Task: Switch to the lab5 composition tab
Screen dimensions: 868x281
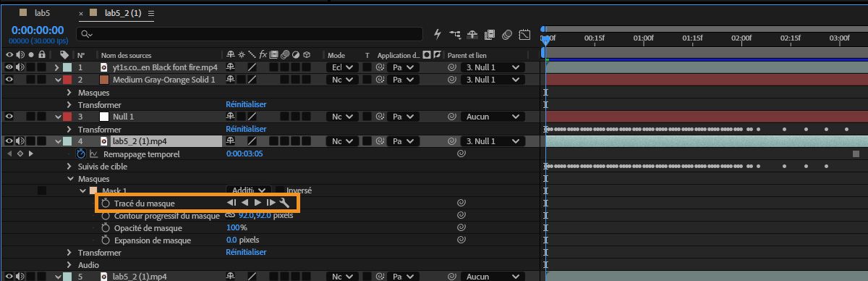Action: pyautogui.click(x=43, y=13)
